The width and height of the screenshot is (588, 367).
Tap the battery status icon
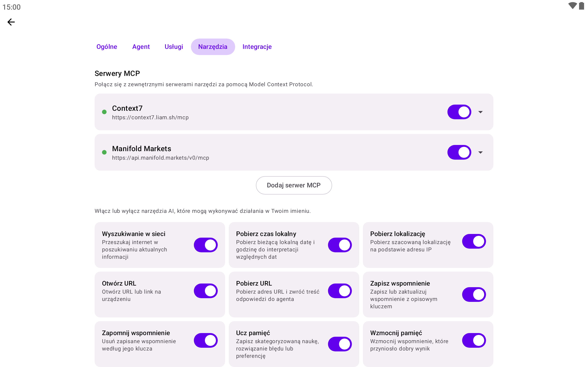click(x=581, y=6)
